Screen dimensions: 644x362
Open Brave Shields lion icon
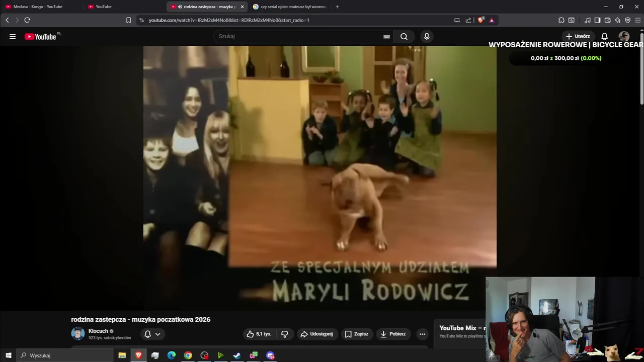click(480, 20)
